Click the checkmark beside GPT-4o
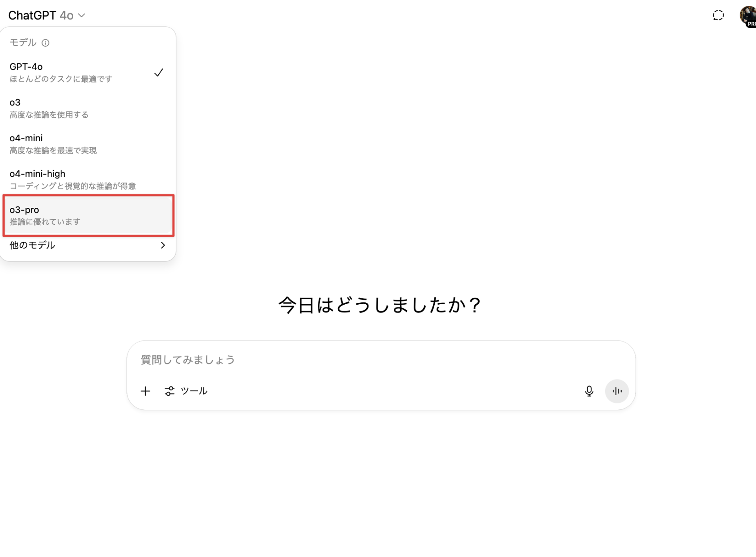Viewport: 756px width, 557px height. coord(159,72)
